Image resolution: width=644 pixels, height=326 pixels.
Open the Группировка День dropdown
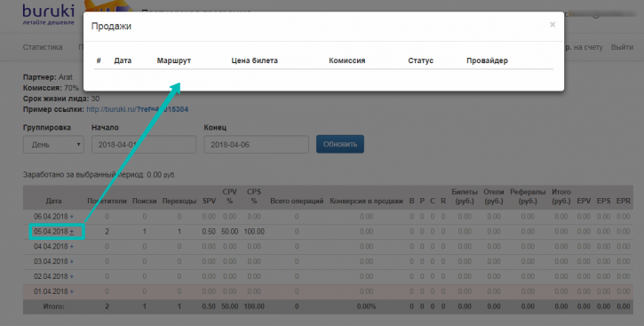[53, 145]
